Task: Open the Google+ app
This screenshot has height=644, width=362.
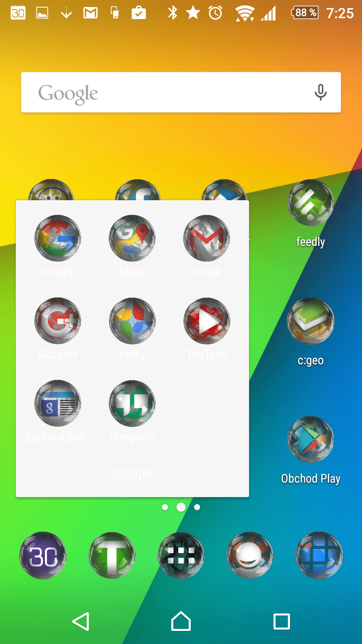Action: pos(58,321)
